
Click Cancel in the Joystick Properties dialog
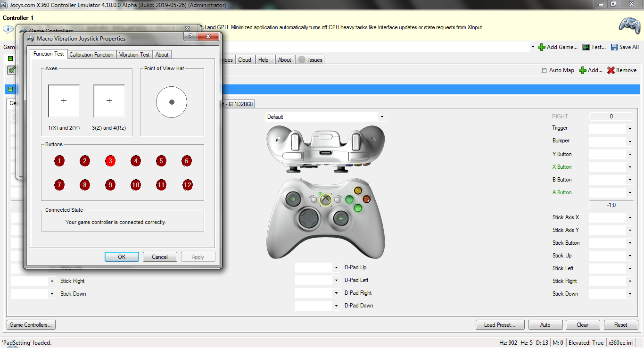[160, 257]
